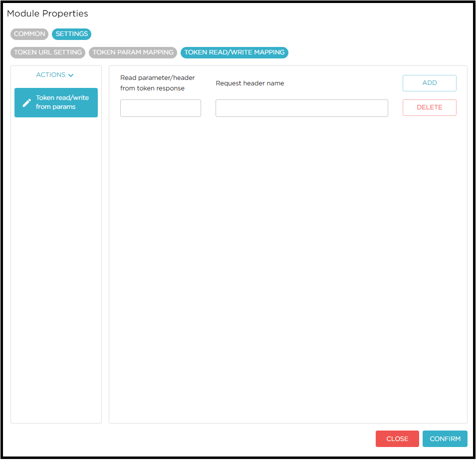Image resolution: width=476 pixels, height=460 pixels.
Task: Open the TOKEN URL SETTING sub-tab
Action: tap(48, 52)
